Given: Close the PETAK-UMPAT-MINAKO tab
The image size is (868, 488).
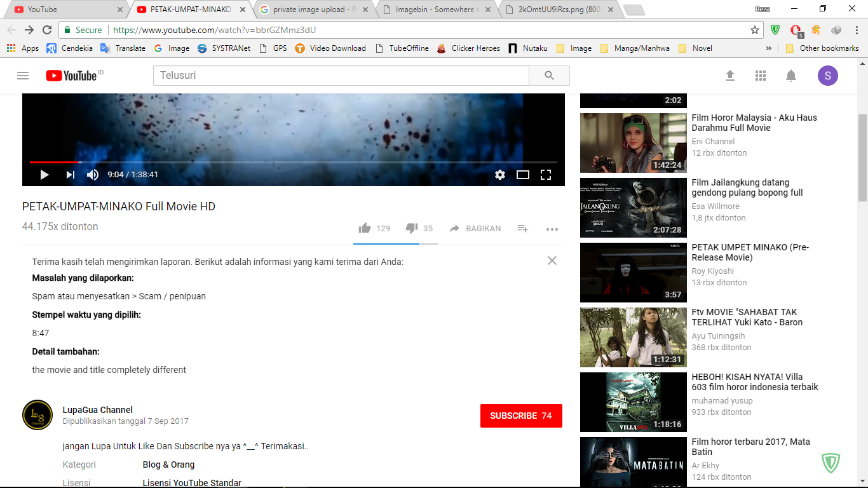Looking at the screenshot, I should coord(243,10).
